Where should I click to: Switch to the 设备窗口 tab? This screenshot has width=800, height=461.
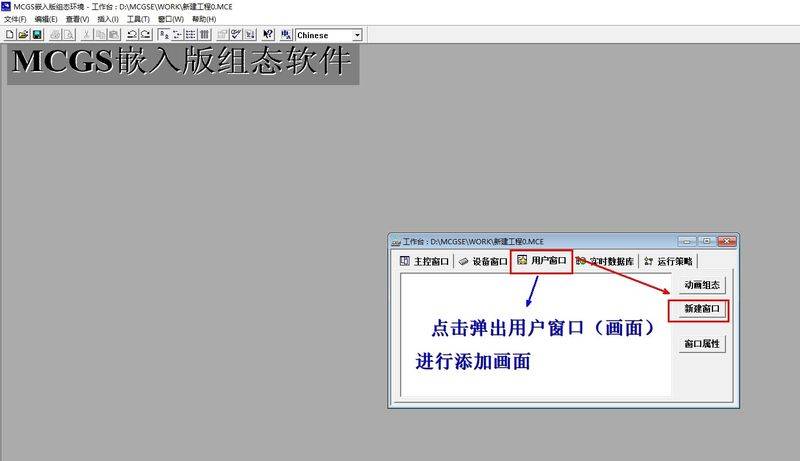pyautogui.click(x=483, y=261)
